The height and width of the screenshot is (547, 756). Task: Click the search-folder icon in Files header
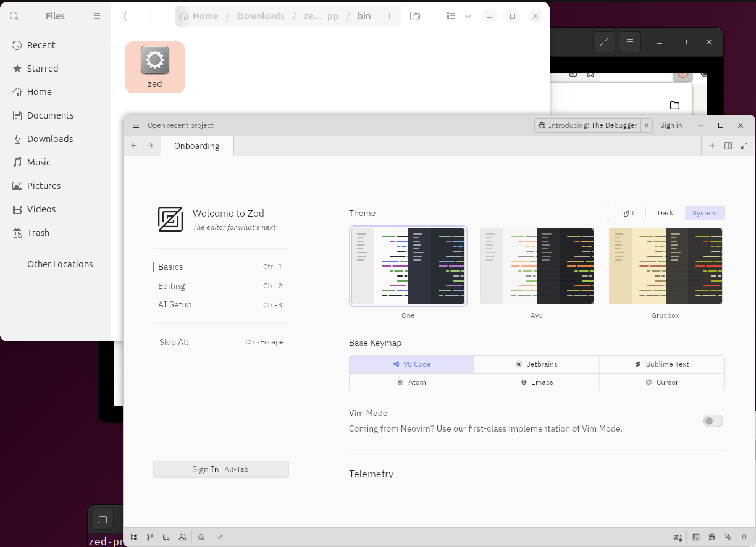(x=415, y=16)
